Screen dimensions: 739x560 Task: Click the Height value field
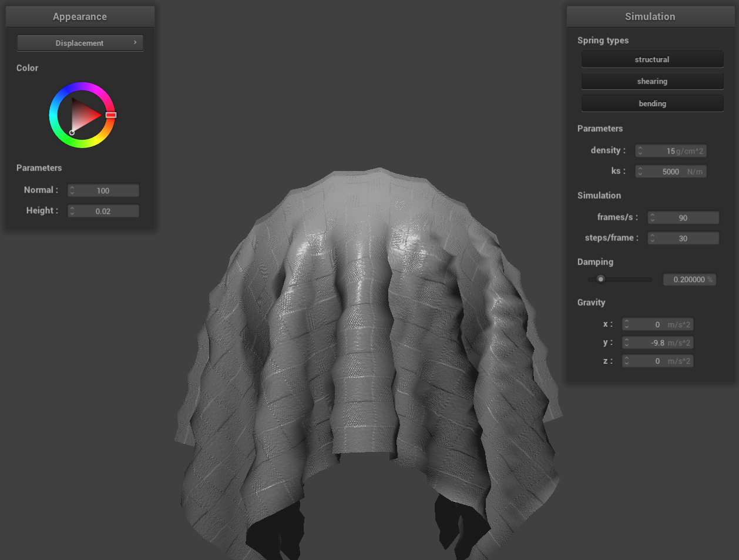pos(103,211)
